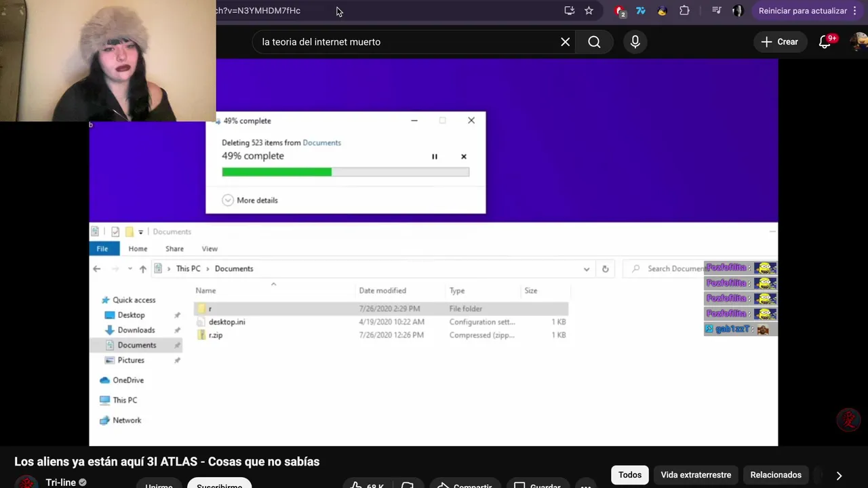The width and height of the screenshot is (868, 488).
Task: Click the video title Los aliens ya están aquí
Action: (167, 462)
